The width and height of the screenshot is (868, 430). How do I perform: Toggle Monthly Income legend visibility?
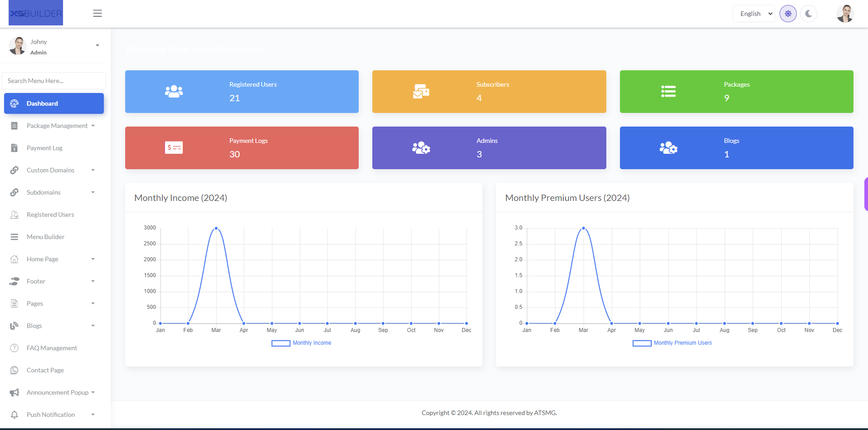[302, 343]
